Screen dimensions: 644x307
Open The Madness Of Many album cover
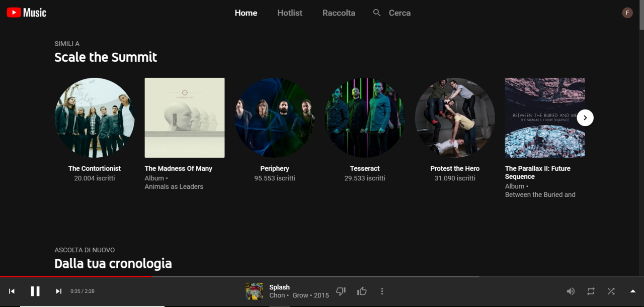point(185,118)
